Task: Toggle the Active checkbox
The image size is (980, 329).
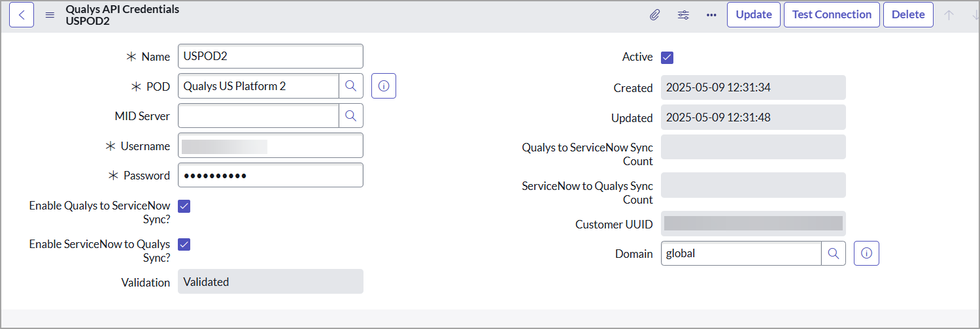Action: pyautogui.click(x=667, y=57)
